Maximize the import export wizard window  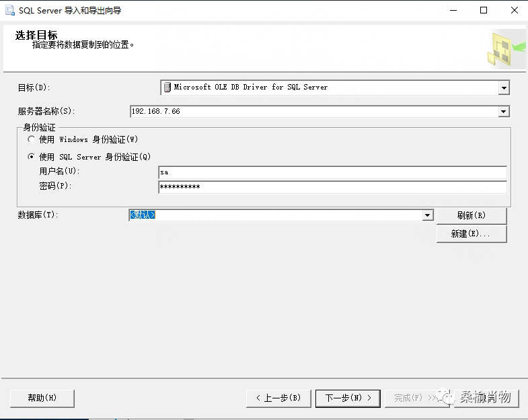tap(484, 11)
